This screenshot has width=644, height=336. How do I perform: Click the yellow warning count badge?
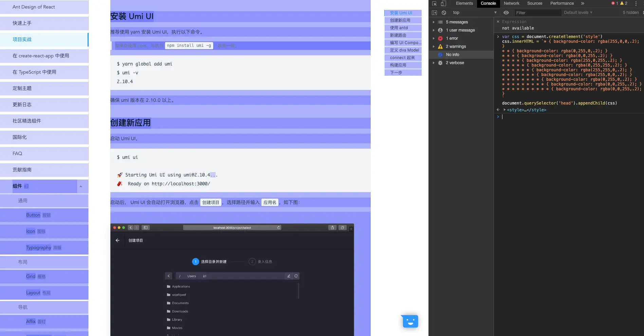(624, 3)
